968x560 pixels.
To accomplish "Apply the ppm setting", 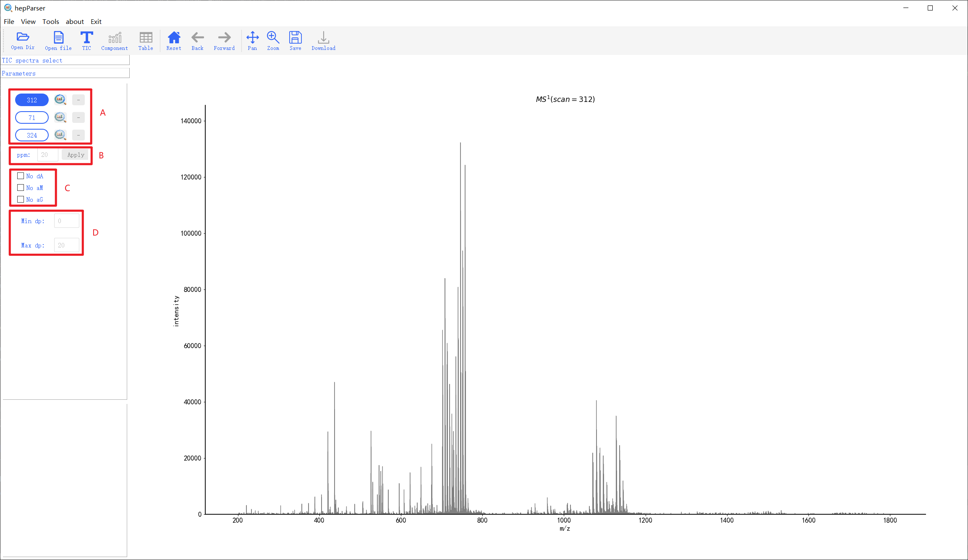I will [76, 155].
